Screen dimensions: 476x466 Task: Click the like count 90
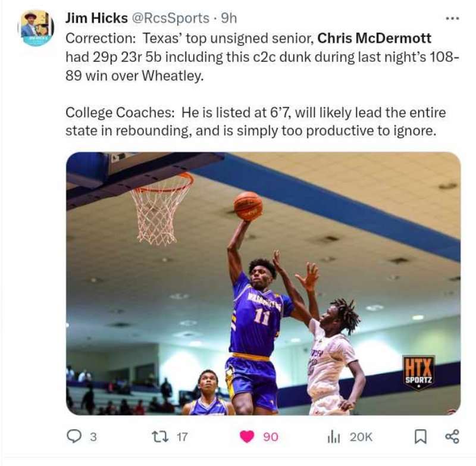coord(271,437)
